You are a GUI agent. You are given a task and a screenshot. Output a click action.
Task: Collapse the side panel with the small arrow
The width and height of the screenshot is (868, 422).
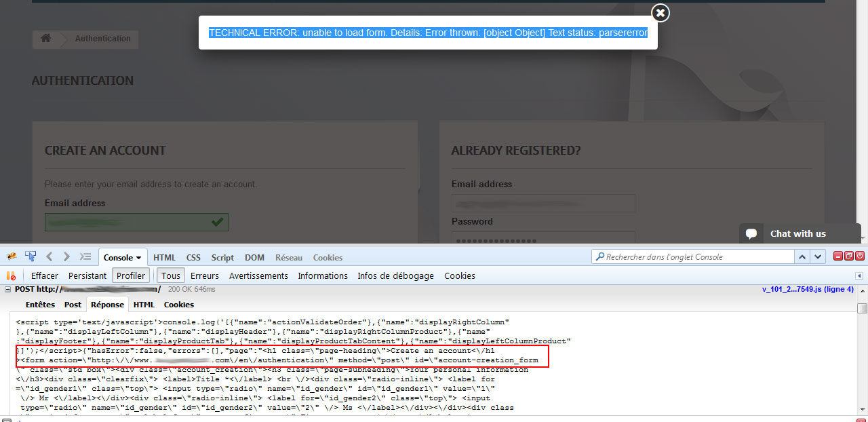point(859,275)
